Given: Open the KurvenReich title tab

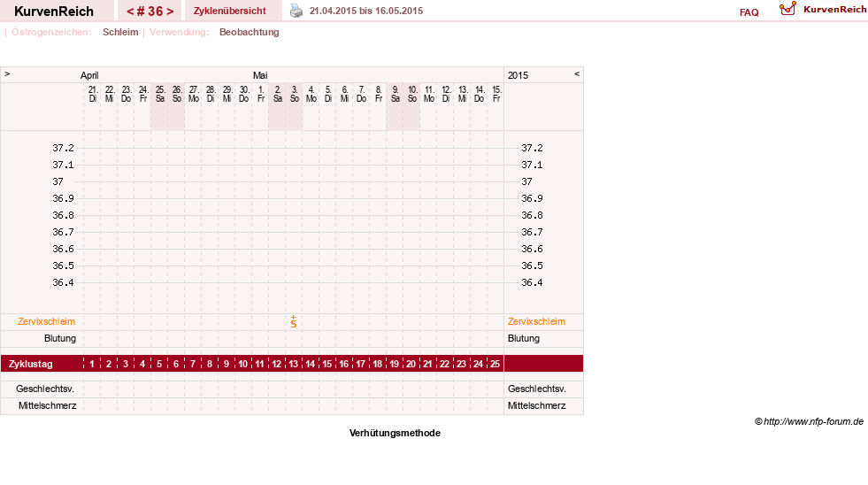Looking at the screenshot, I should tap(54, 12).
